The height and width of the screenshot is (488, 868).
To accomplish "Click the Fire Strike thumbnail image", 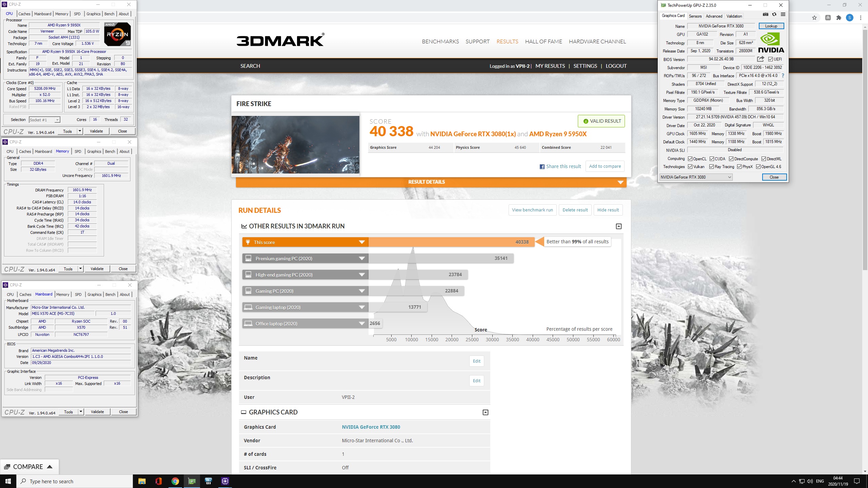I will 295,145.
